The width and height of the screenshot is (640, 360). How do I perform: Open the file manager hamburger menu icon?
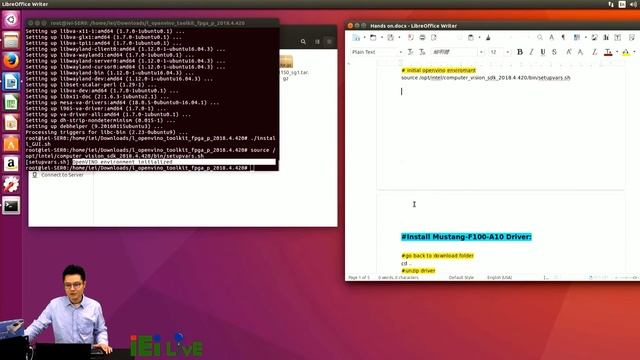tap(329, 42)
